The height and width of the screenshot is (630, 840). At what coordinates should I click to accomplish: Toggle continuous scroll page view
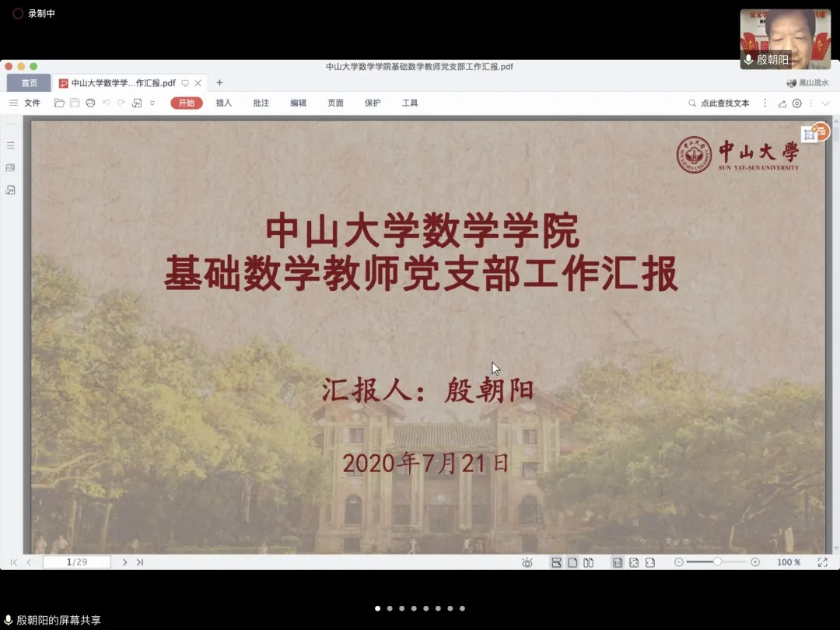tap(556, 562)
